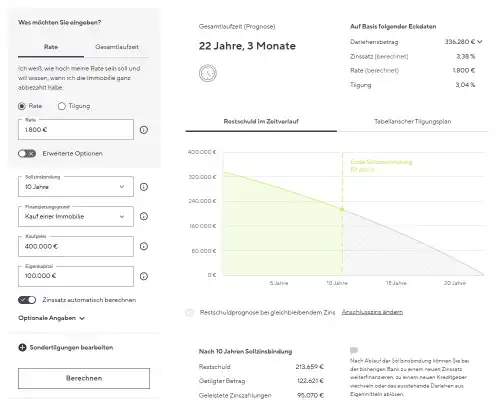The width and height of the screenshot is (496, 418).
Task: Click the 'Auf Basis folgender Eckdaten' heading
Action: point(393,27)
